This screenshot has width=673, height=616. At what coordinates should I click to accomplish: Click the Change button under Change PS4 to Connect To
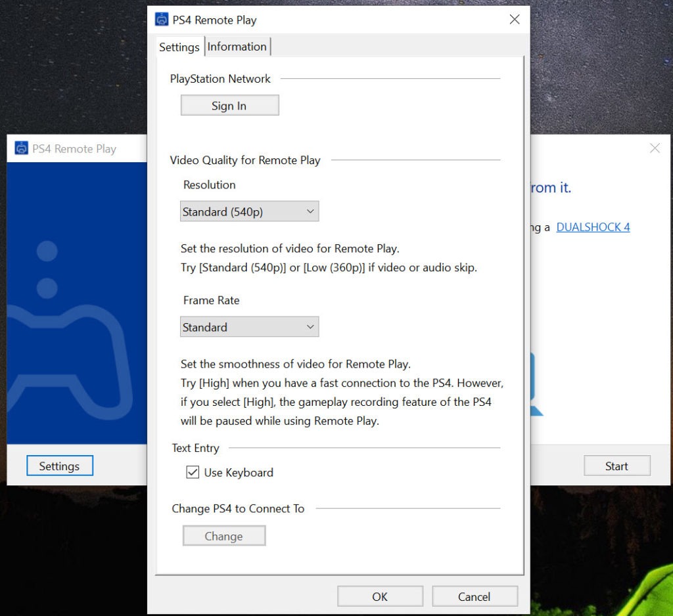pyautogui.click(x=224, y=536)
